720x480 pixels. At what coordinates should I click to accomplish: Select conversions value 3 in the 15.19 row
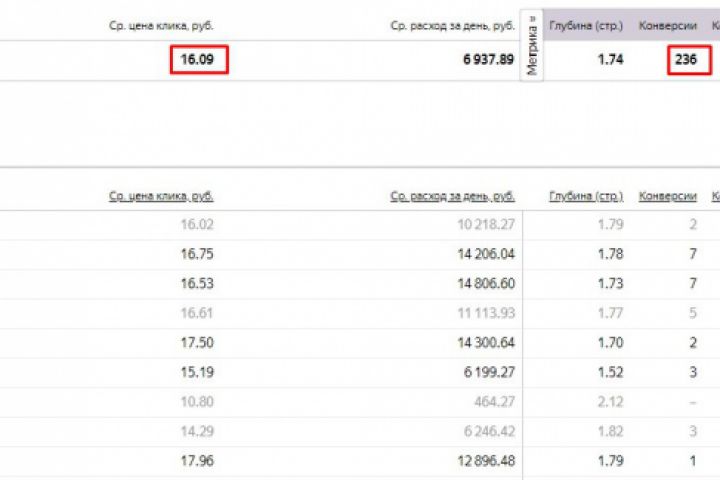pyautogui.click(x=693, y=372)
